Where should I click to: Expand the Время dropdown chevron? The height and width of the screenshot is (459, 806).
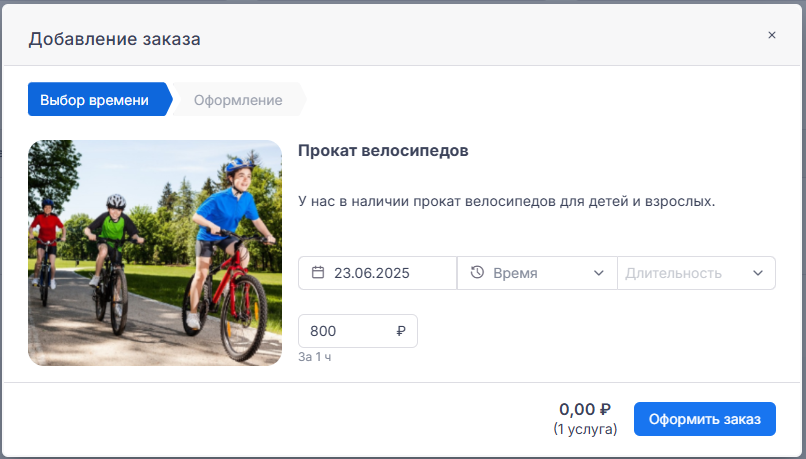[598, 273]
